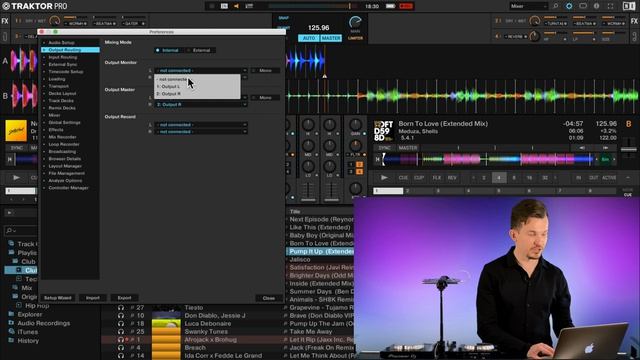Click Deck B track cover art
Viewport: 640px width, 360px height.
[384, 131]
